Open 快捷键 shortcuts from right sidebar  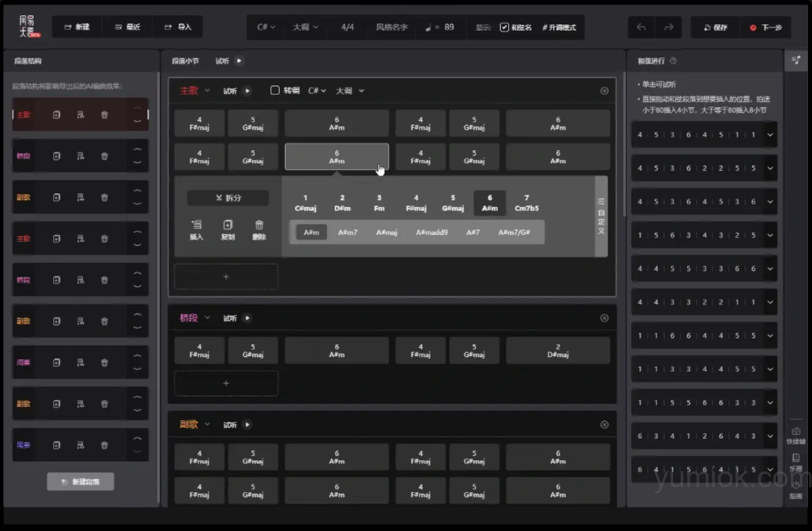coord(796,434)
